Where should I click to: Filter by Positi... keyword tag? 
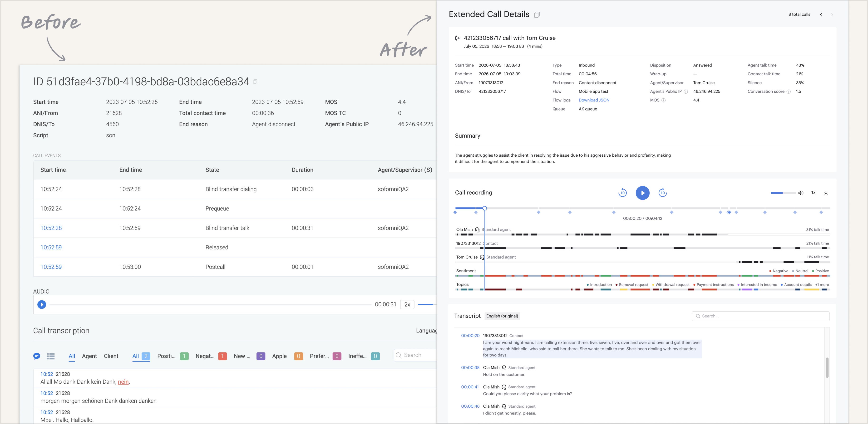173,356
